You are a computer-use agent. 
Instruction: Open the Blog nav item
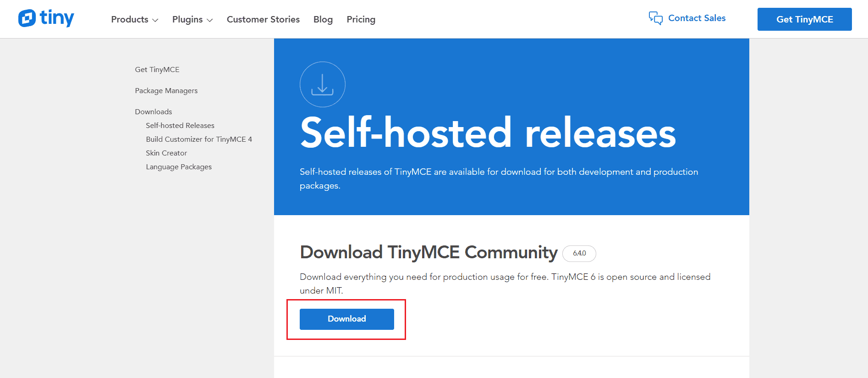pos(323,19)
